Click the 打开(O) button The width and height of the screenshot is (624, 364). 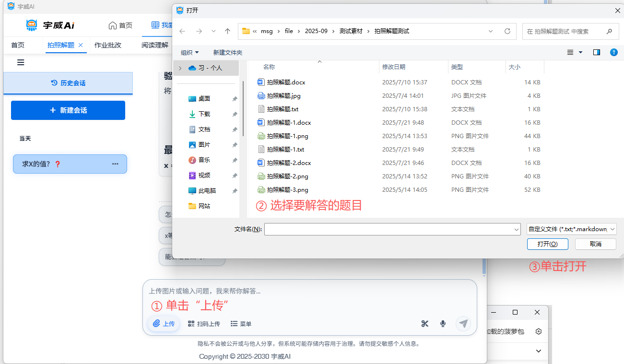coord(547,244)
